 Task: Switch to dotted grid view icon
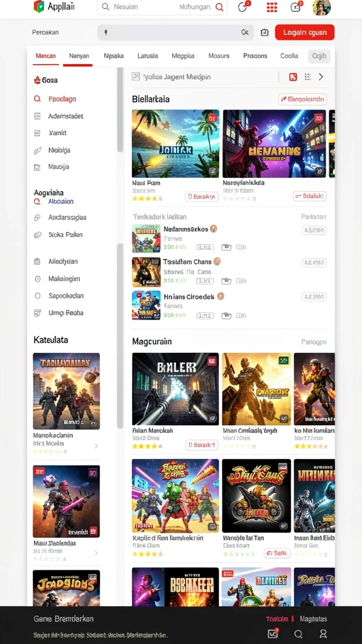(307, 77)
